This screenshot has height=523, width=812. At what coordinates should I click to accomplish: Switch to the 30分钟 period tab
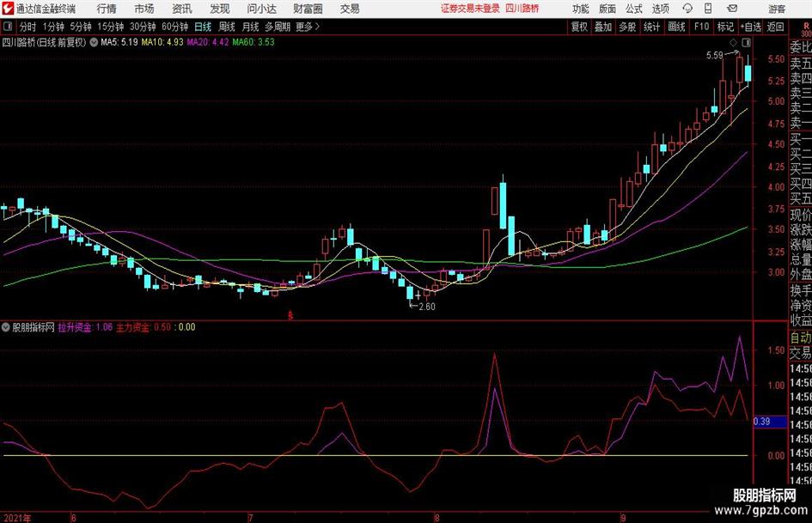143,27
